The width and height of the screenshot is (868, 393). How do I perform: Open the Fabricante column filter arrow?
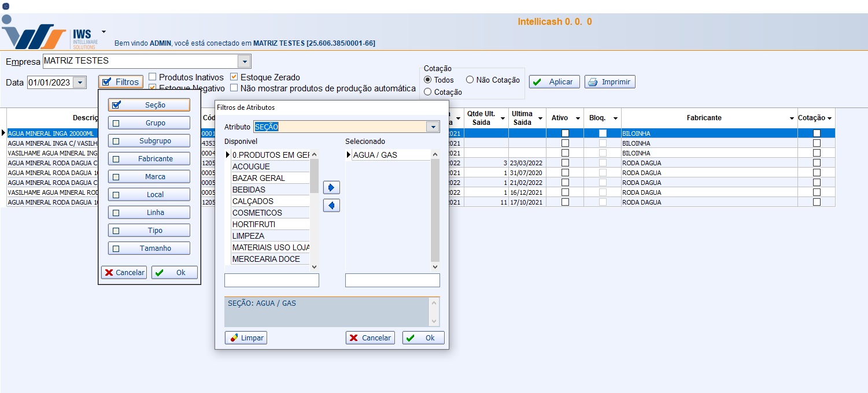[x=792, y=118]
